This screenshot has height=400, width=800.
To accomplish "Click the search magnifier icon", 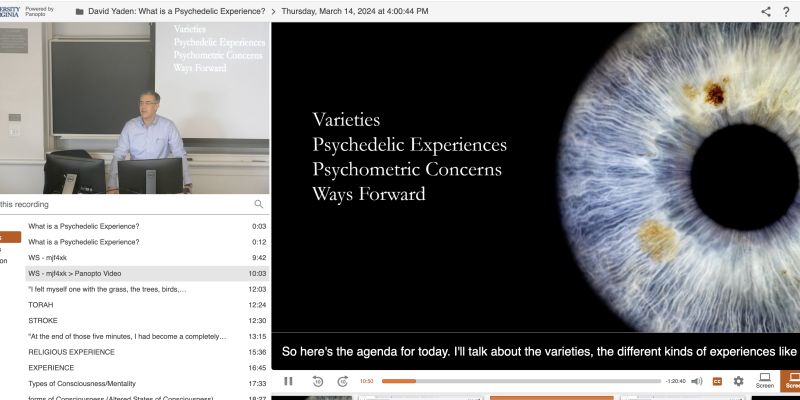I will click(x=259, y=204).
